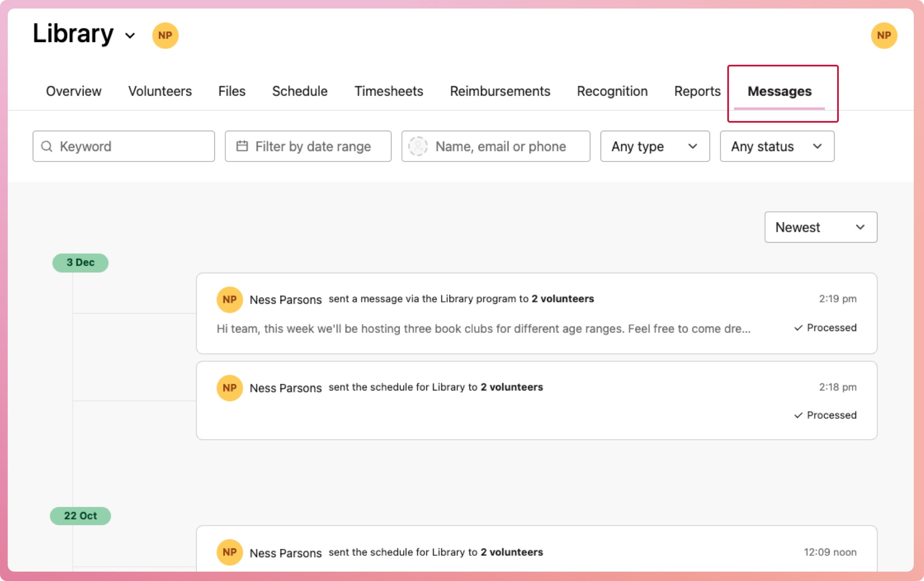The height and width of the screenshot is (581, 924).
Task: Click the person icon in Name field
Action: 418,147
